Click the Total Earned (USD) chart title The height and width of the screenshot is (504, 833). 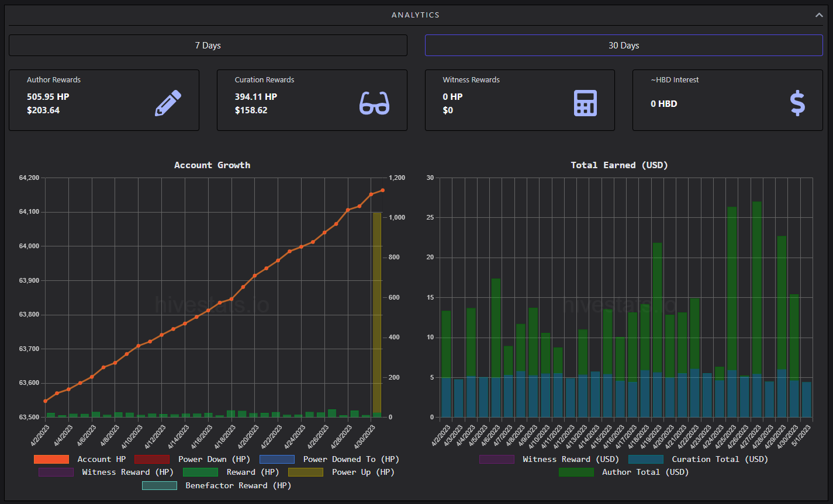pyautogui.click(x=620, y=165)
